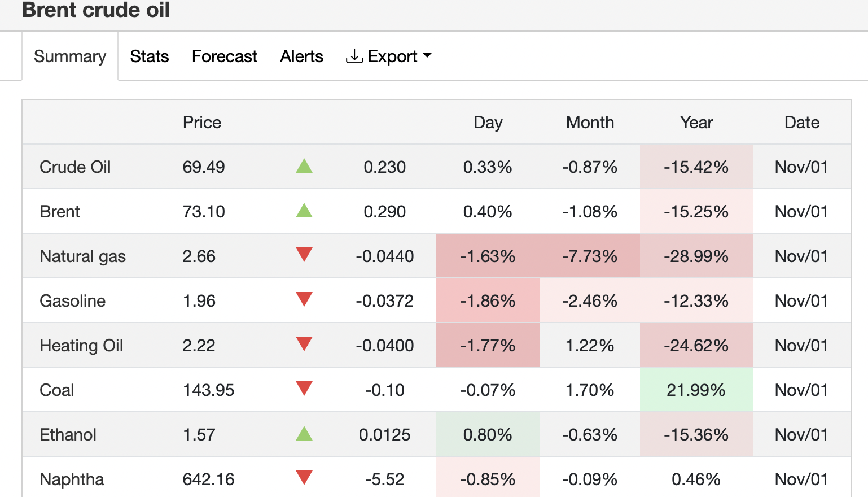The width and height of the screenshot is (868, 497).
Task: Click the green up arrow for Ethanol
Action: (x=304, y=434)
